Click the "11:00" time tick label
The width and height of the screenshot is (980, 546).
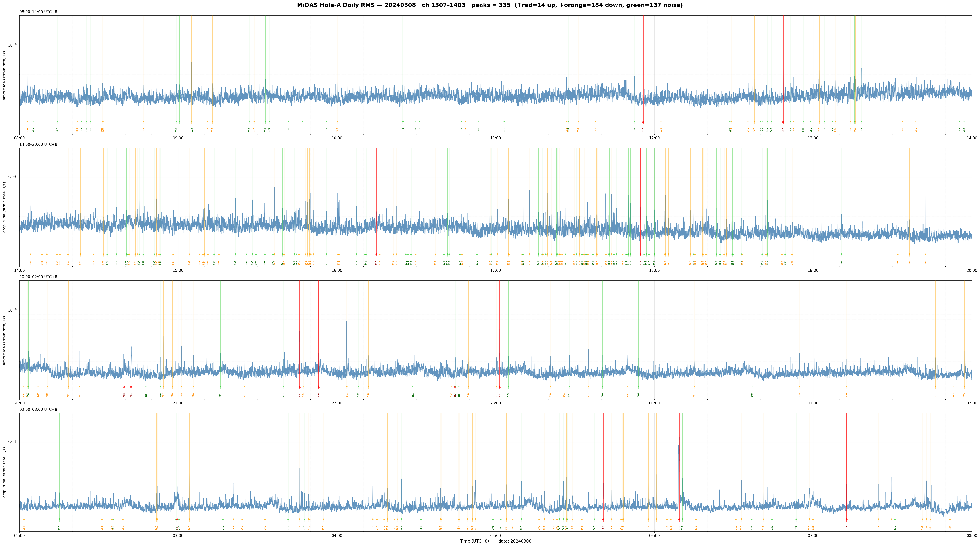[x=496, y=138]
